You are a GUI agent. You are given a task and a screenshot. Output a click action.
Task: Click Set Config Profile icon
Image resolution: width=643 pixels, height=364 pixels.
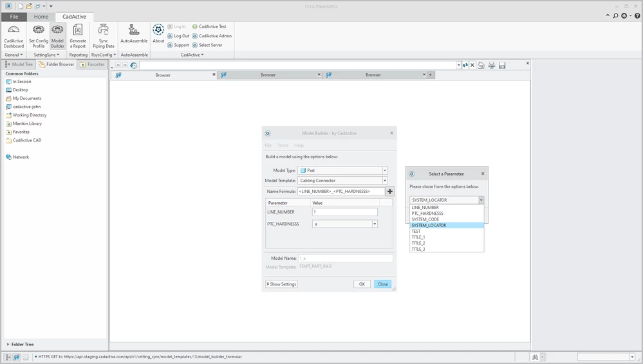click(x=39, y=37)
